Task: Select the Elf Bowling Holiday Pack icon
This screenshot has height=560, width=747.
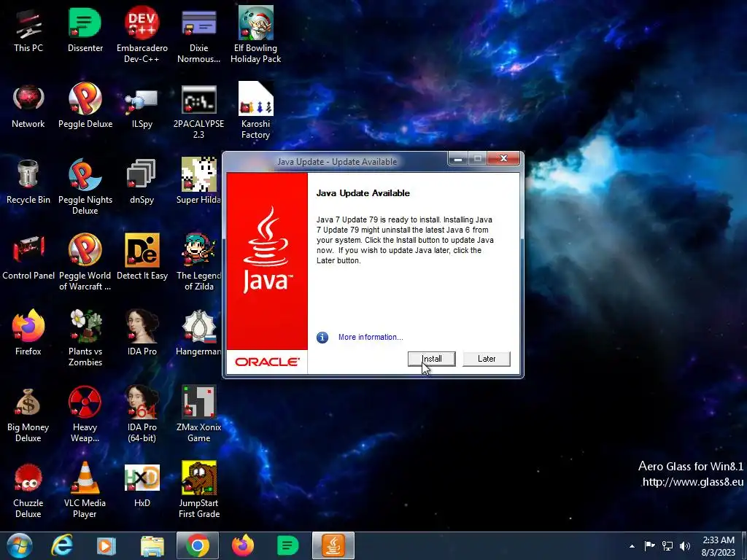Action: [256, 36]
